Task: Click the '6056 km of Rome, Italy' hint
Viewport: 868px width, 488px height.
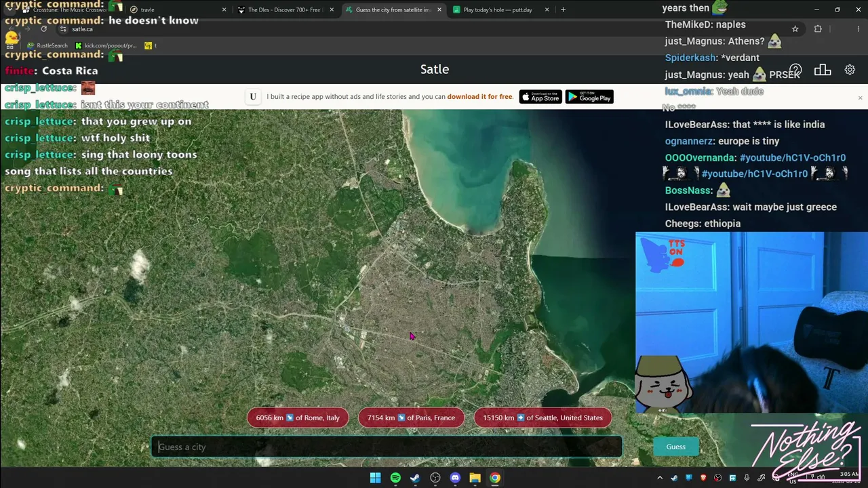Action: tap(298, 418)
